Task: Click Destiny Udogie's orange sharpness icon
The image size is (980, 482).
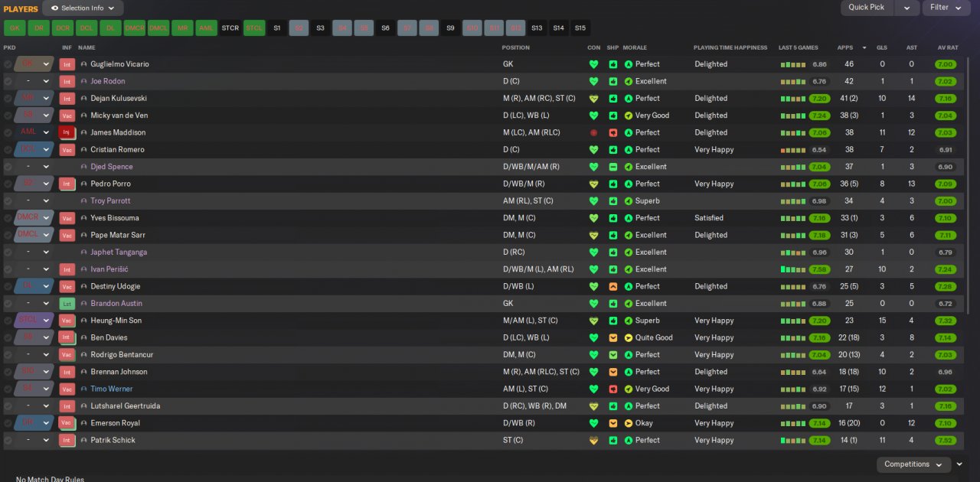Action: (613, 286)
